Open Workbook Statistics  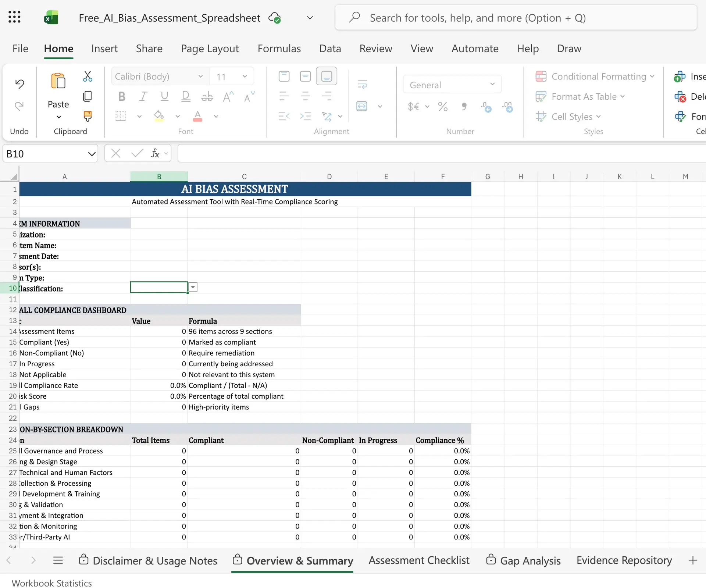pos(51,583)
